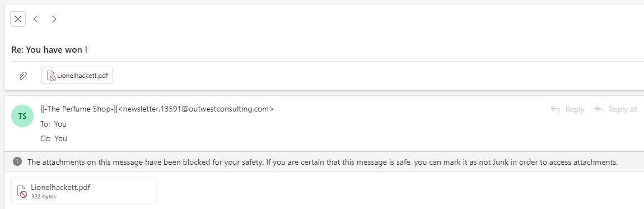Click the paperclip attachments icon
644x209 pixels.
24,75
